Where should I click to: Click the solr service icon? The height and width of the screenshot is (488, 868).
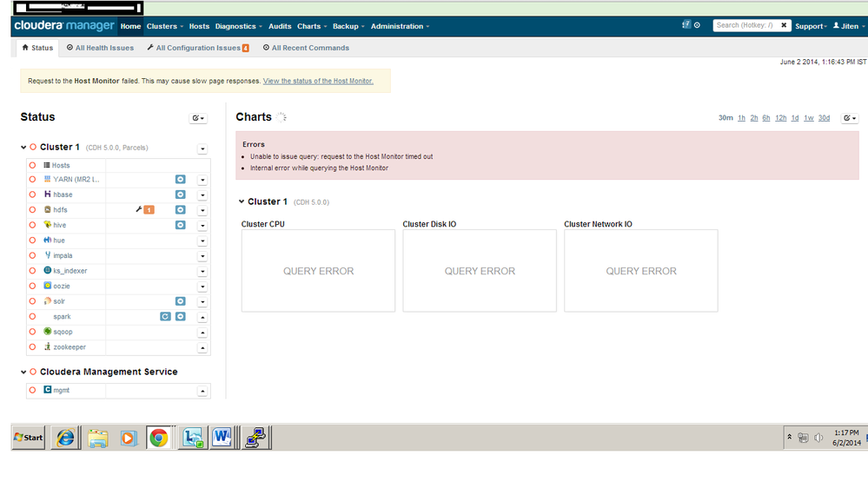click(x=48, y=301)
